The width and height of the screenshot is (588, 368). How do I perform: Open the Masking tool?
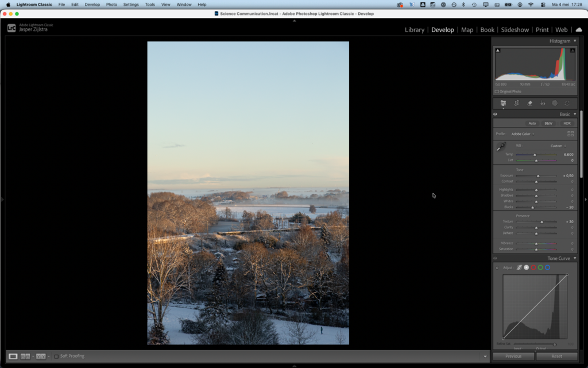coord(555,103)
